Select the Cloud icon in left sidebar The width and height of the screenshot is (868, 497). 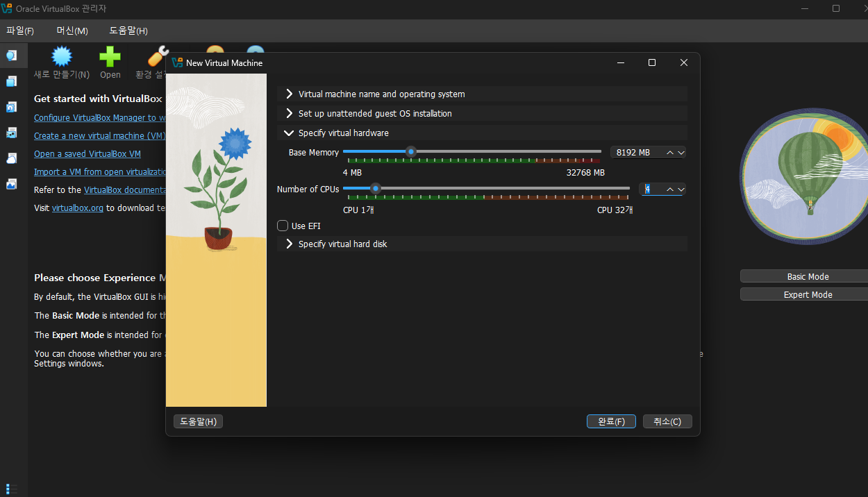click(x=12, y=158)
